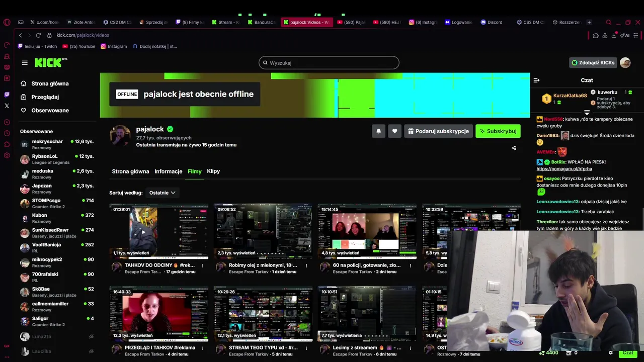Open chat settings gear icon

[611, 353]
